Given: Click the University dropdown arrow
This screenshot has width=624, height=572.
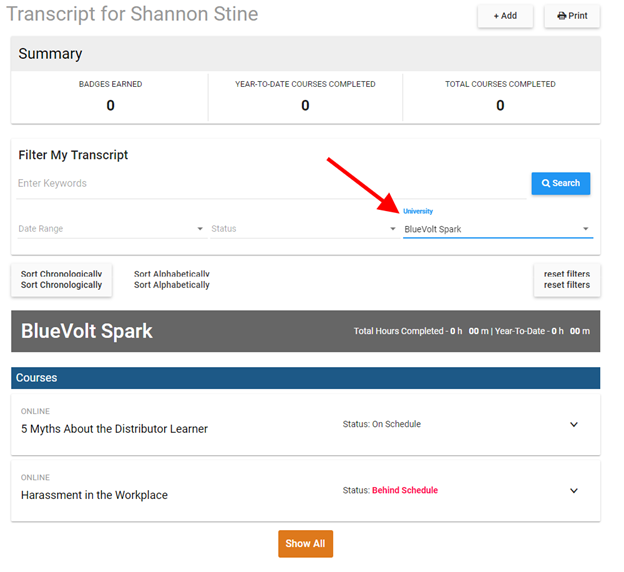Looking at the screenshot, I should pos(585,229).
